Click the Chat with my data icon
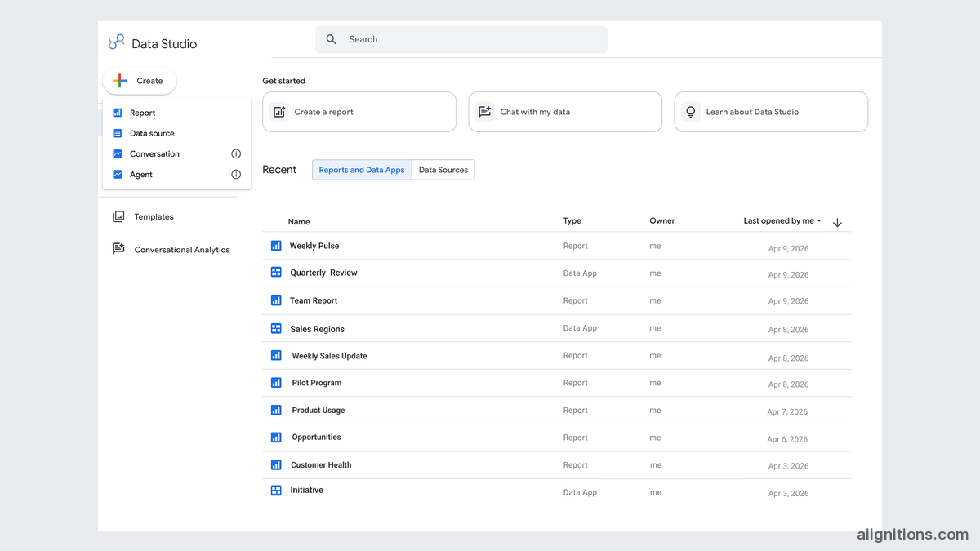Image resolution: width=980 pixels, height=551 pixels. (x=485, y=112)
